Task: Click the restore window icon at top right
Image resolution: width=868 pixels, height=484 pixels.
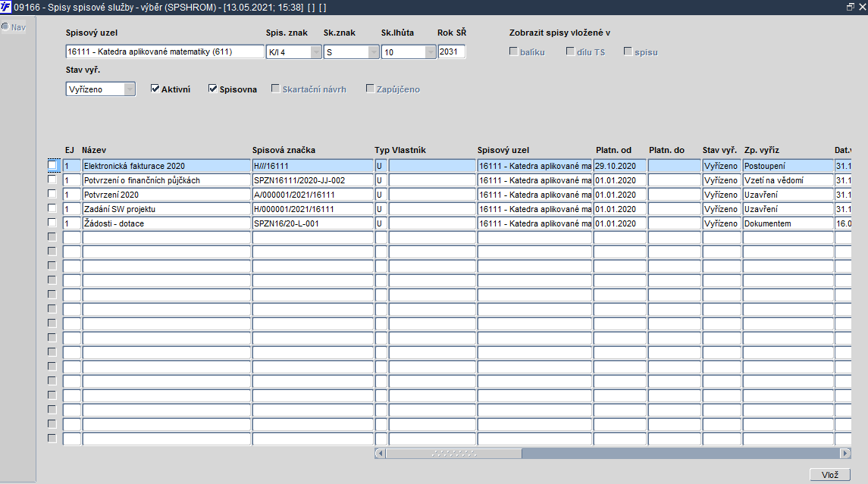Action: [x=851, y=7]
